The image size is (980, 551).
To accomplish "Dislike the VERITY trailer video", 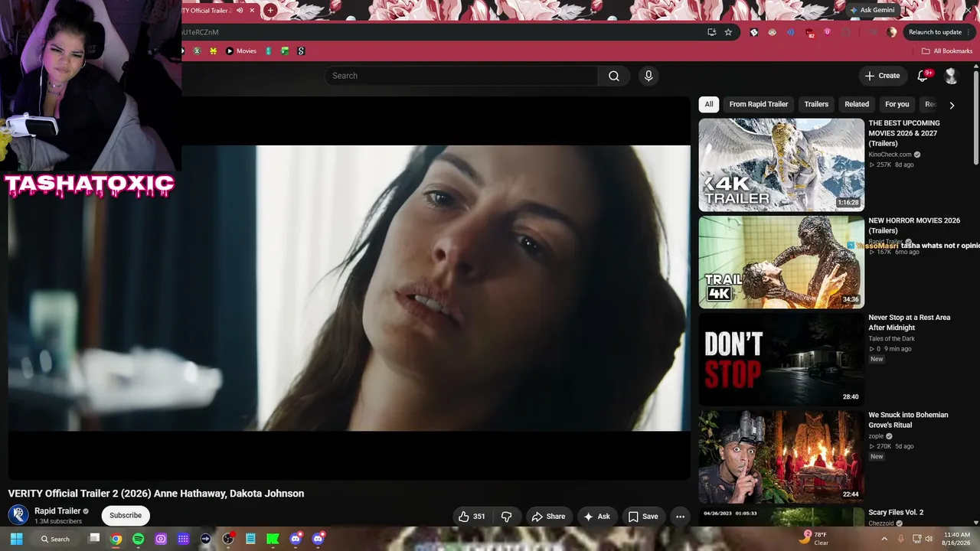I will point(506,517).
